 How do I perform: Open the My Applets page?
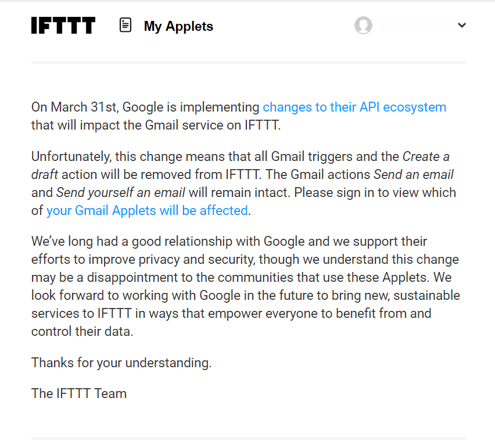(178, 26)
